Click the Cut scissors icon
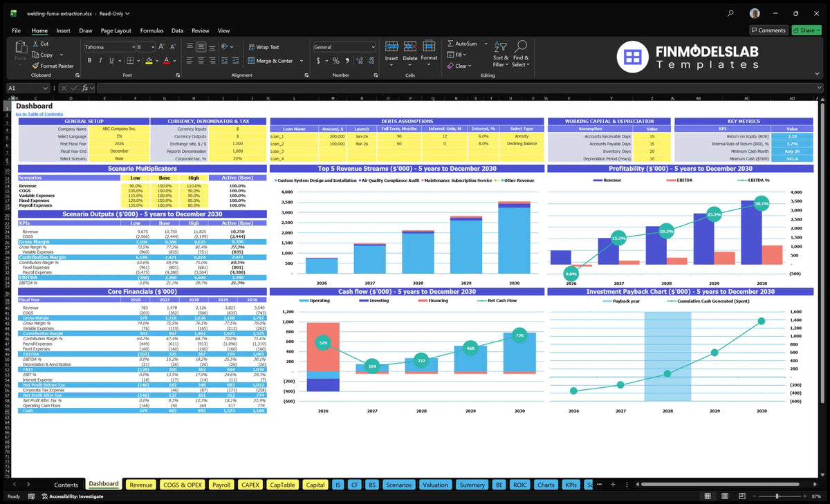Image resolution: width=830 pixels, height=504 pixels. tap(35, 44)
